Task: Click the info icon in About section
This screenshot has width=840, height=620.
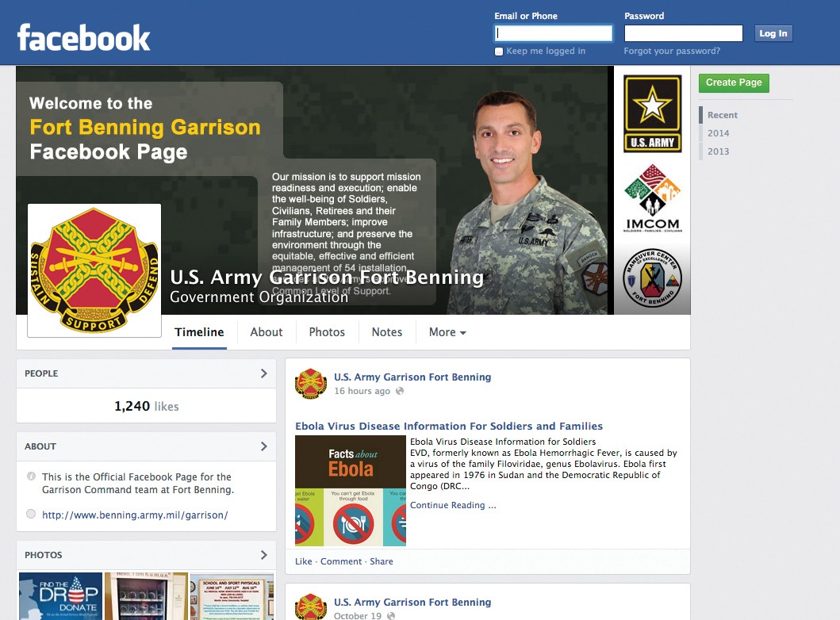Action: [31, 476]
